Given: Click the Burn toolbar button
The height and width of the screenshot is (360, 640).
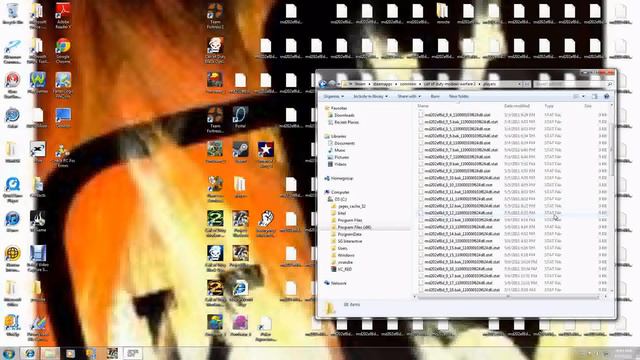Looking at the screenshot, I should [x=435, y=96].
